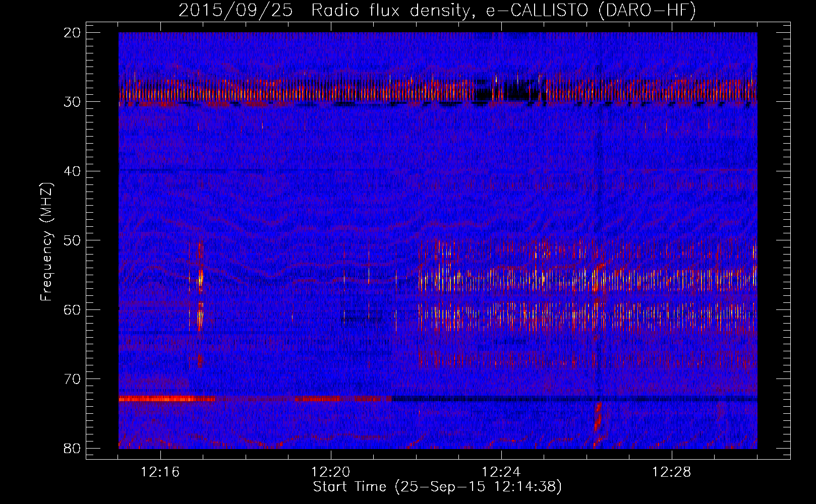Click the red horizontal band at 73 MHz
816x504 pixels.
(x=255, y=399)
